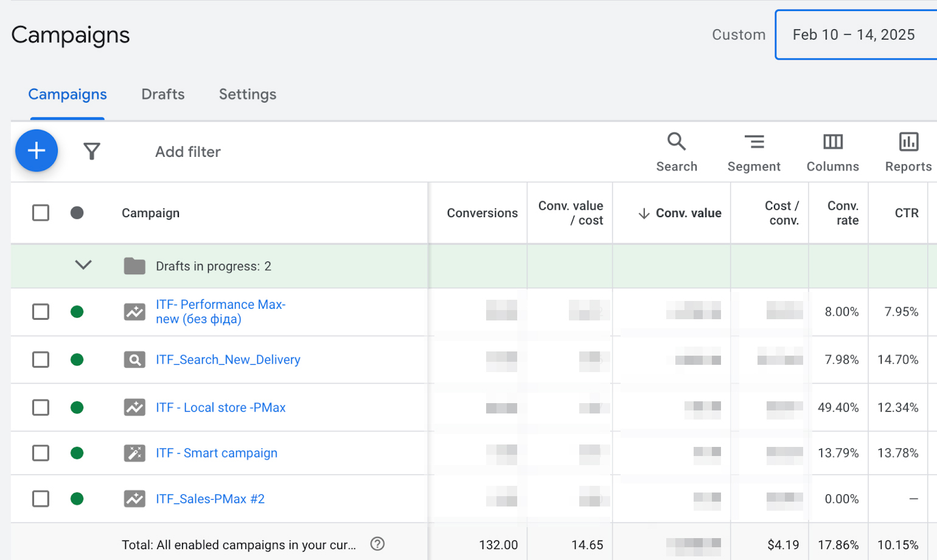This screenshot has width=937, height=560.
Task: Open the ITF_Sales-PMax #2 campaign link
Action: click(x=210, y=499)
